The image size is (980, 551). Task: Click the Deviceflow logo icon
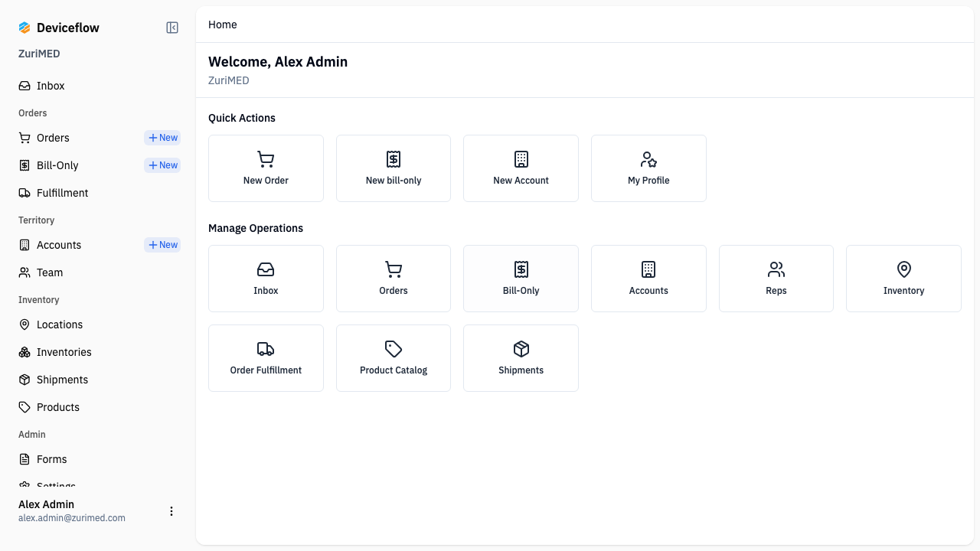[x=24, y=28]
